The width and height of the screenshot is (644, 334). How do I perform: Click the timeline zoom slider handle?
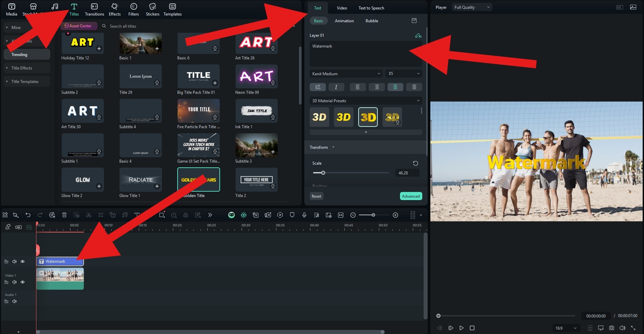point(373,215)
